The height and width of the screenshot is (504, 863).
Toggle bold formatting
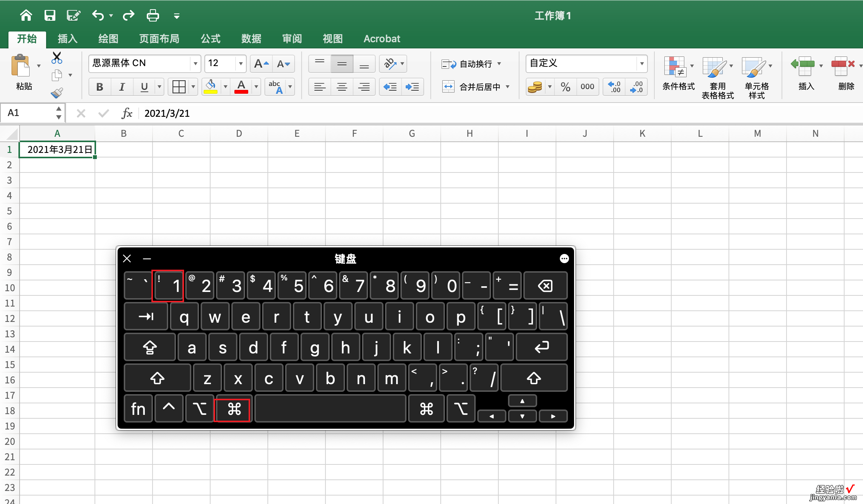click(x=100, y=87)
